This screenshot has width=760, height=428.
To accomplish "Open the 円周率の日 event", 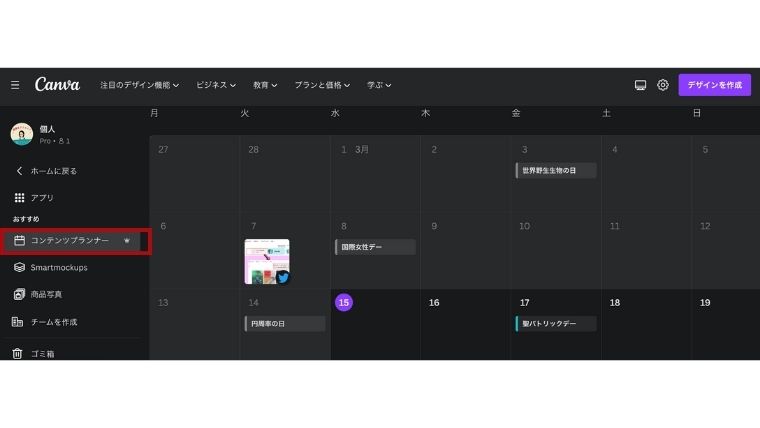I will tap(285, 324).
